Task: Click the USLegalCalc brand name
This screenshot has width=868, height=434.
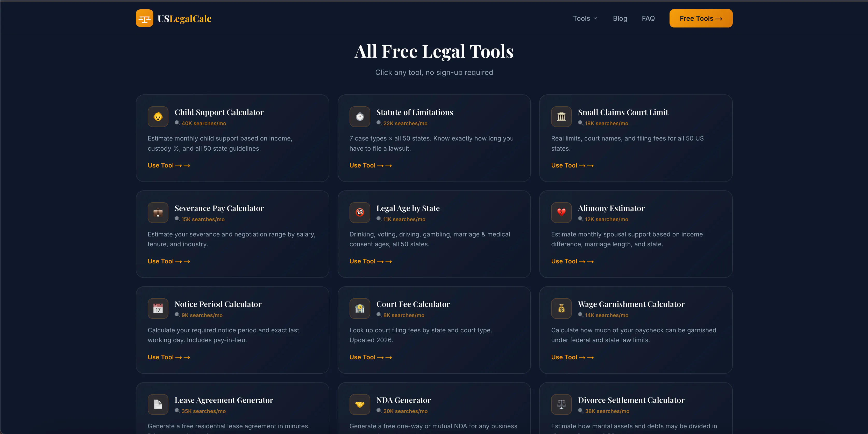Action: (184, 19)
